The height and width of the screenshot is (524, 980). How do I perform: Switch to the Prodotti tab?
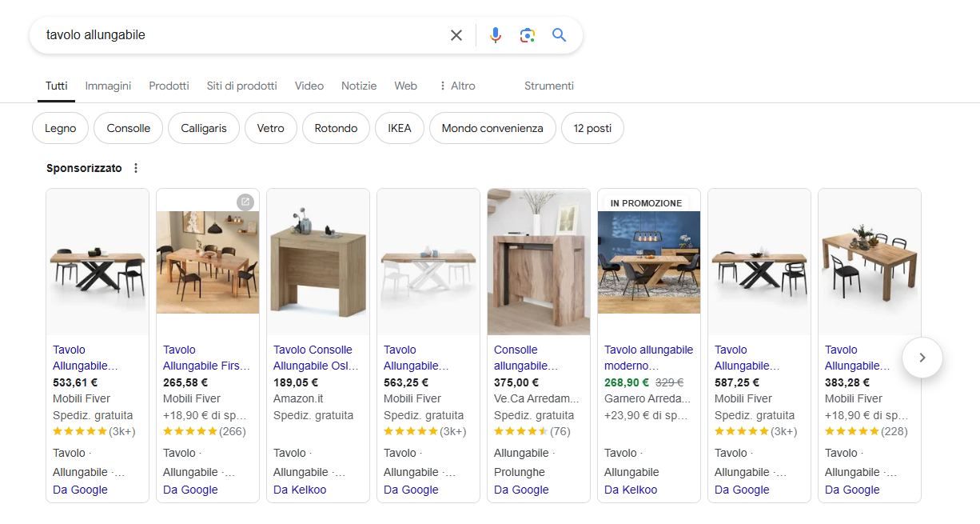169,86
